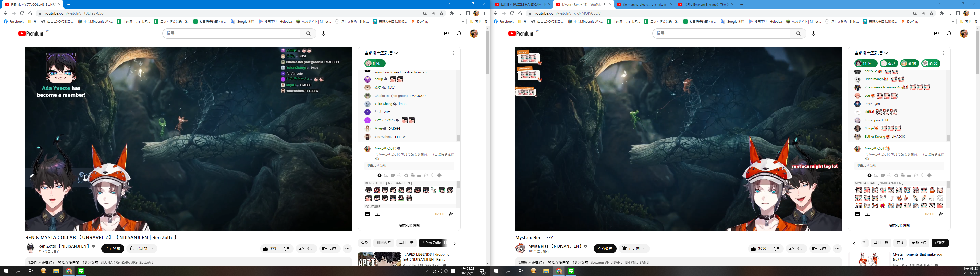Select the 相關內容 filter chip
980x276 pixels.
point(384,243)
